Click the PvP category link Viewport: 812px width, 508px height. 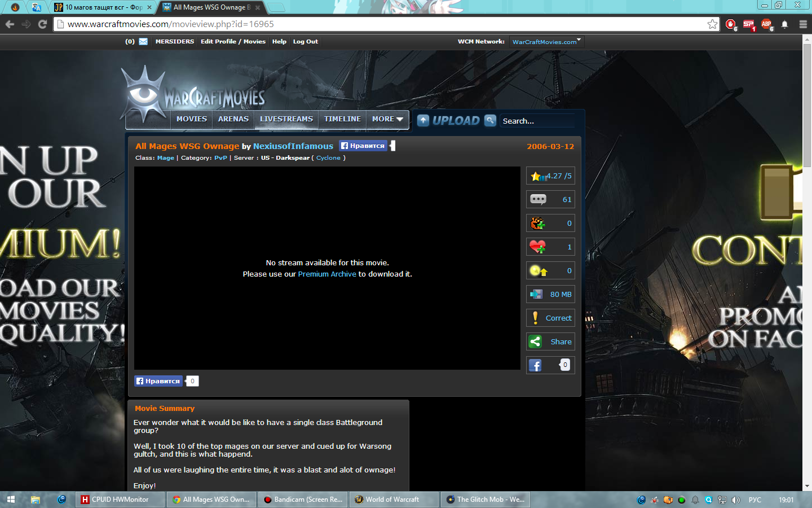(x=220, y=157)
